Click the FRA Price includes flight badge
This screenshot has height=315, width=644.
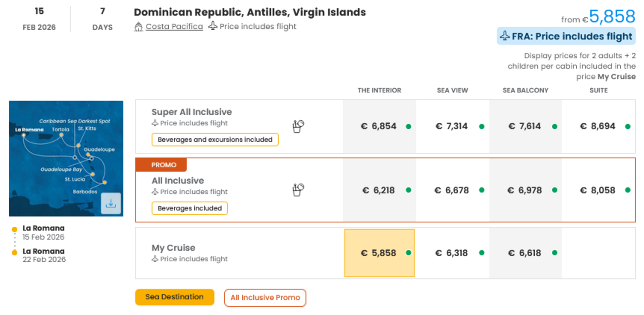[566, 36]
